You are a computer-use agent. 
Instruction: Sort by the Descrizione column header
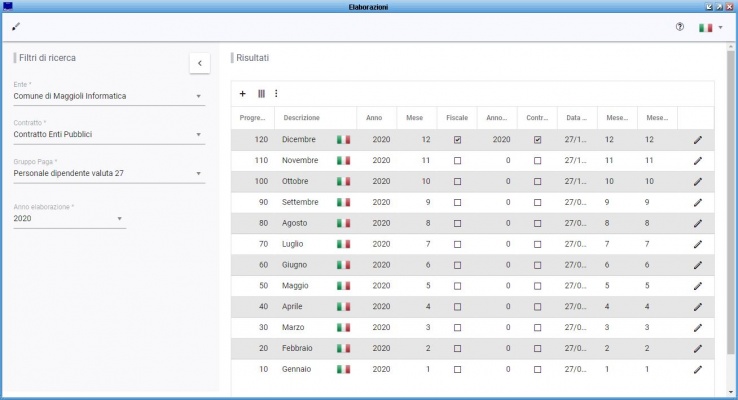point(301,118)
